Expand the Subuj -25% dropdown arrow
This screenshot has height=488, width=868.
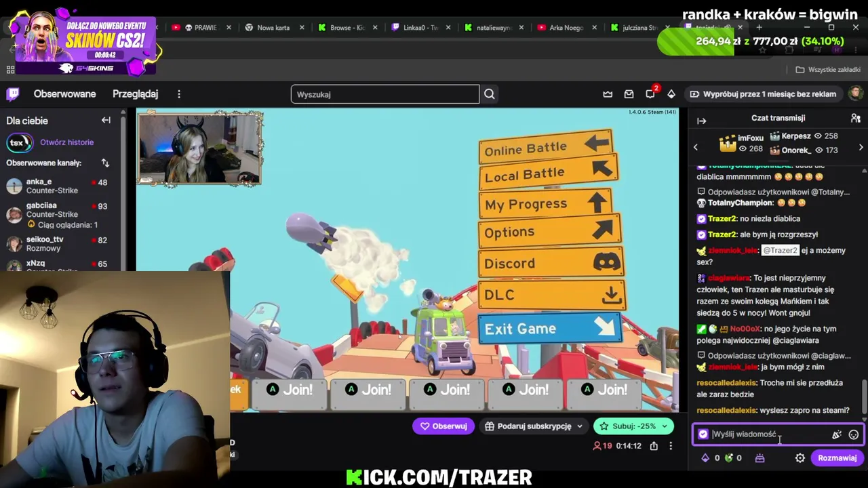tap(665, 426)
